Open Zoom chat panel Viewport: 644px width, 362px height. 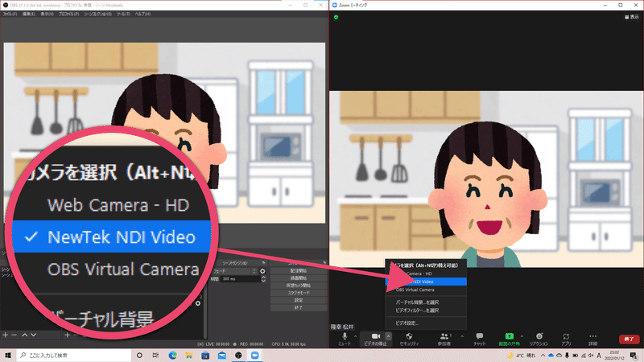tap(479, 339)
